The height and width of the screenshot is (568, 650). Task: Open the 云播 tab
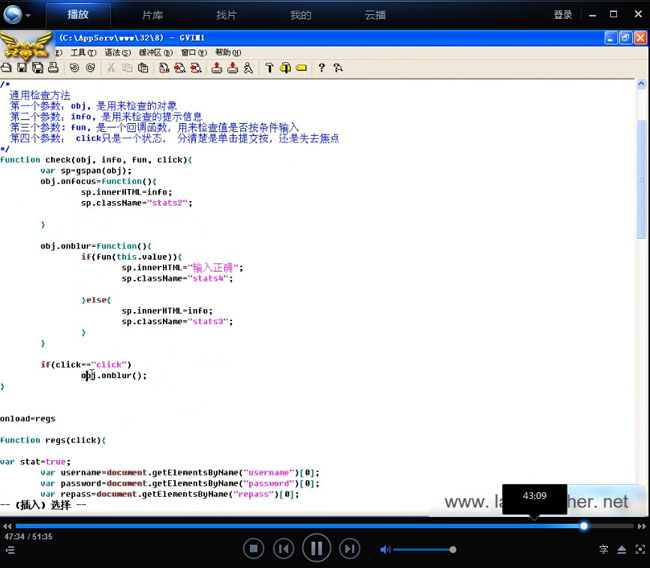375,15
